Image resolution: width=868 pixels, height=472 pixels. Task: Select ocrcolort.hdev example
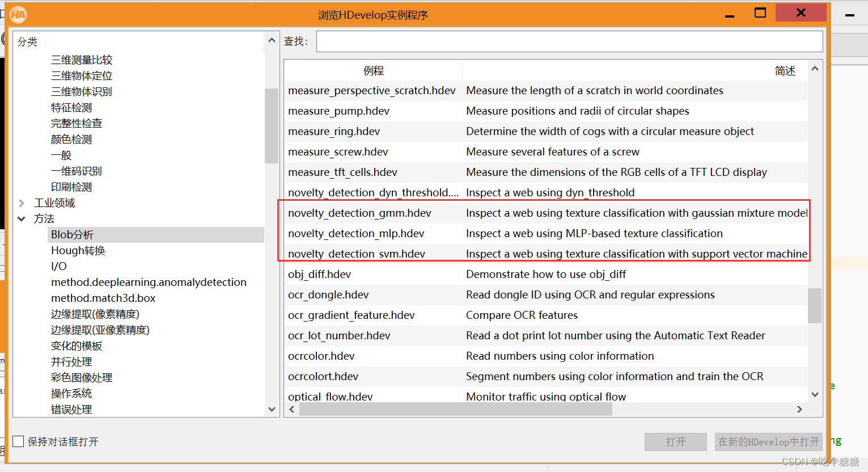point(323,377)
